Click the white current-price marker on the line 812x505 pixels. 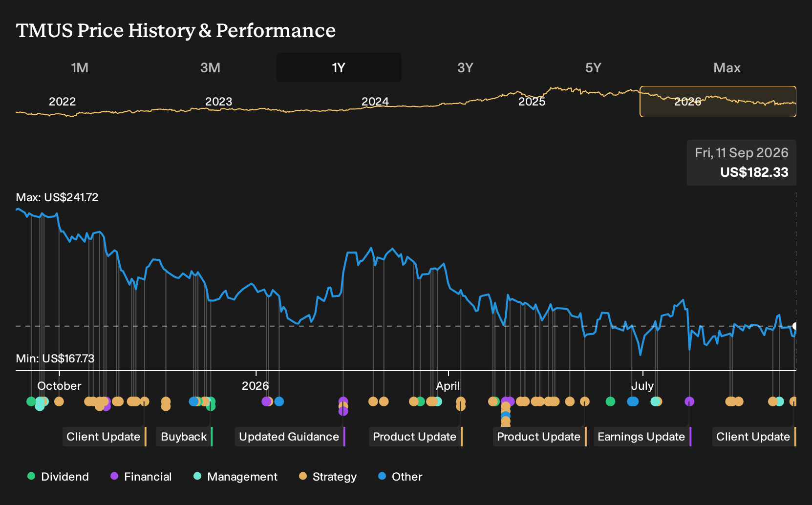[x=795, y=326]
